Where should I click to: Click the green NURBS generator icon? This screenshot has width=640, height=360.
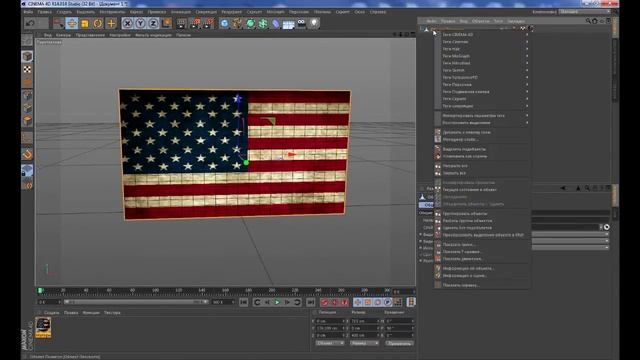click(250, 23)
